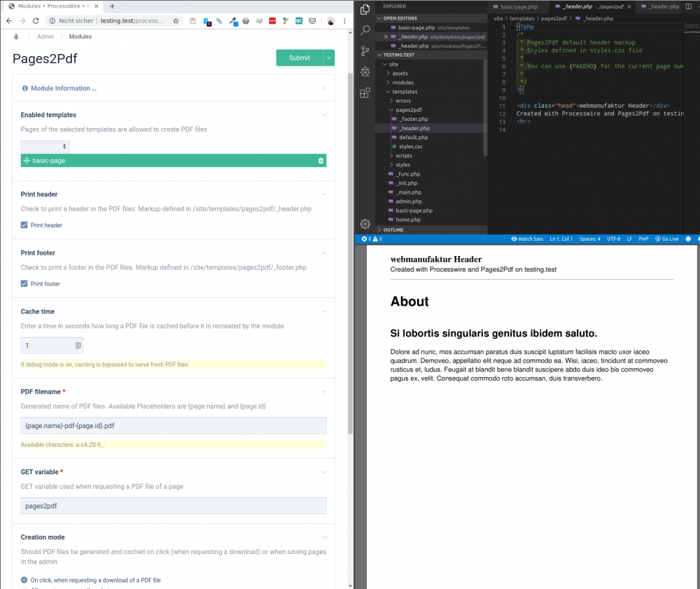This screenshot has width=700, height=589.
Task: Open the Extensions view
Action: point(365,92)
